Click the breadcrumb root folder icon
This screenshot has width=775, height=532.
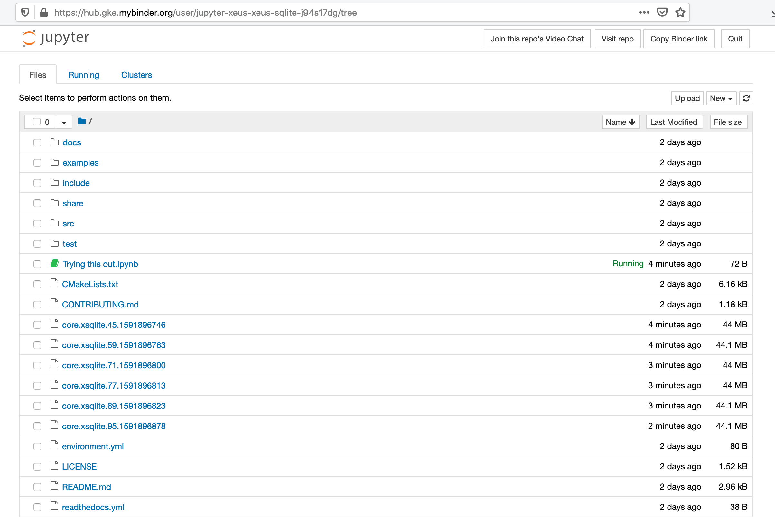(81, 121)
